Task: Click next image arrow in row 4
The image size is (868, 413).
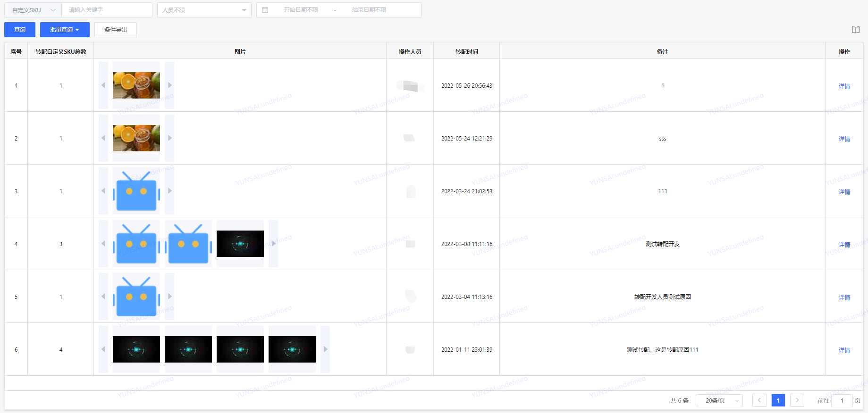Action: point(273,244)
